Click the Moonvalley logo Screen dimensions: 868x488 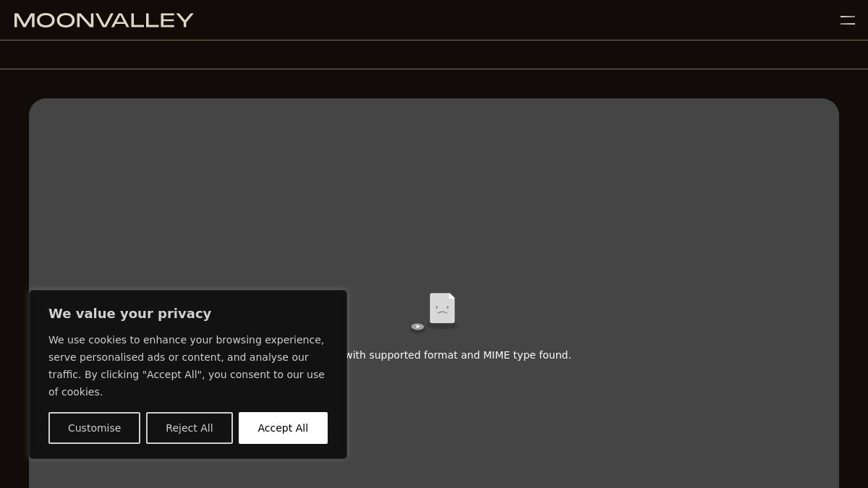[x=104, y=20]
